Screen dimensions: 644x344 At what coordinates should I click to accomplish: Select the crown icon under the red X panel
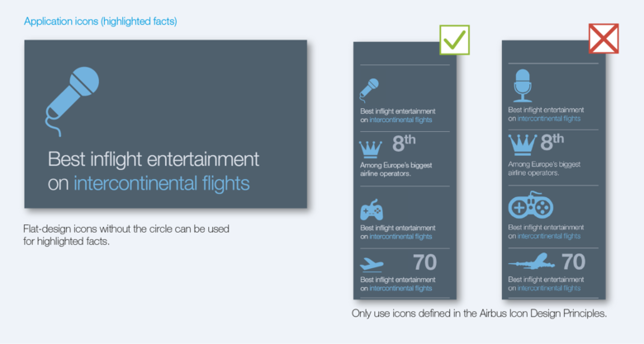[523, 145]
